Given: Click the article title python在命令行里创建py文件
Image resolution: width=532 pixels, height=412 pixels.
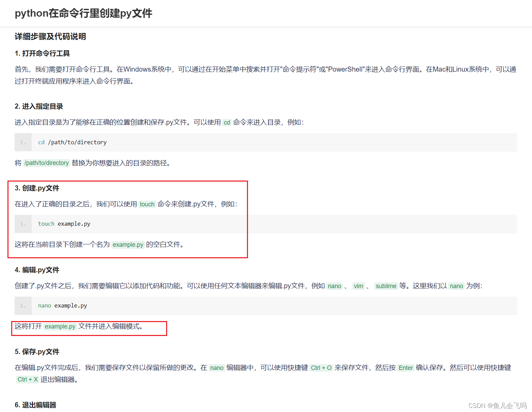Looking at the screenshot, I should (84, 13).
